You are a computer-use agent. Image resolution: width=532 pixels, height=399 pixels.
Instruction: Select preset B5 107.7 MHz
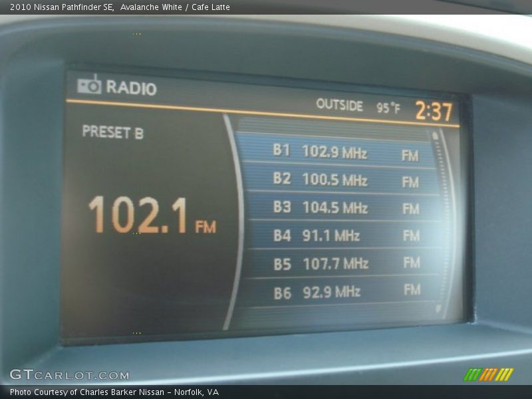pos(342,263)
